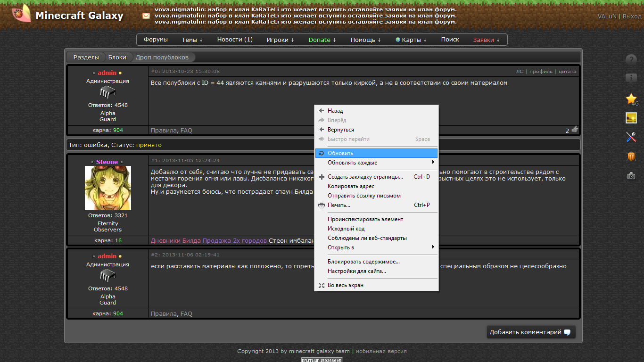Open the tools wrench and screwdriver icon

pos(631,137)
